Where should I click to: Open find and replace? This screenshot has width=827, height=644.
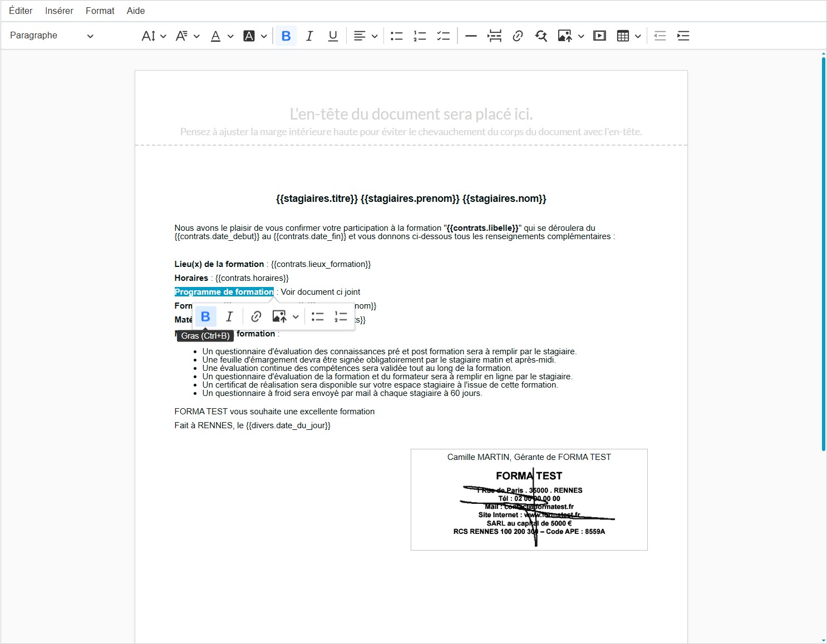541,36
